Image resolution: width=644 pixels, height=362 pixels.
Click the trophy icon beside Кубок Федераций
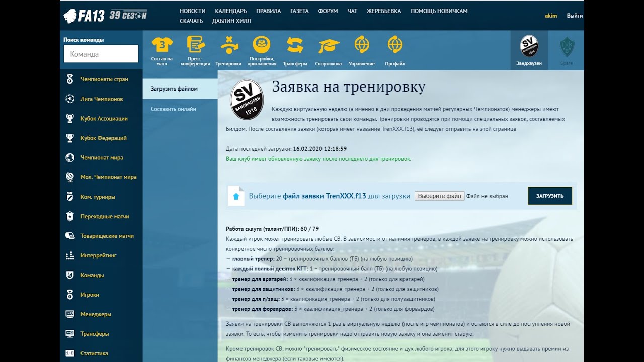pyautogui.click(x=70, y=138)
